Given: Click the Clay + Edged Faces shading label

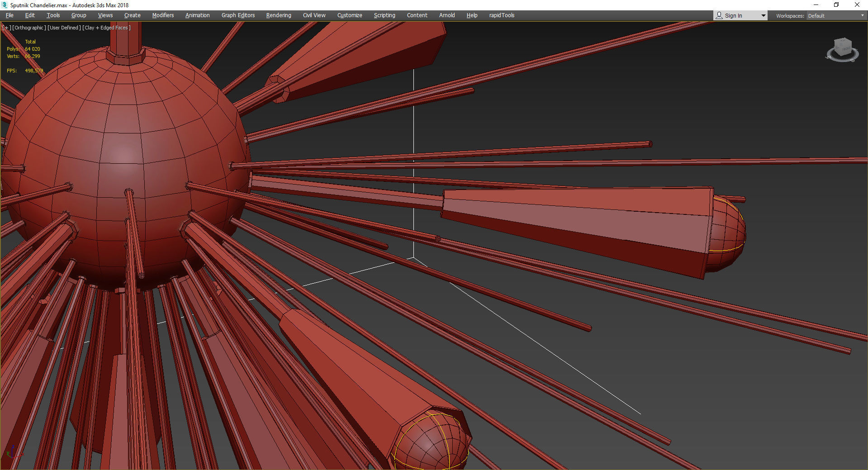Looking at the screenshot, I should (x=107, y=28).
